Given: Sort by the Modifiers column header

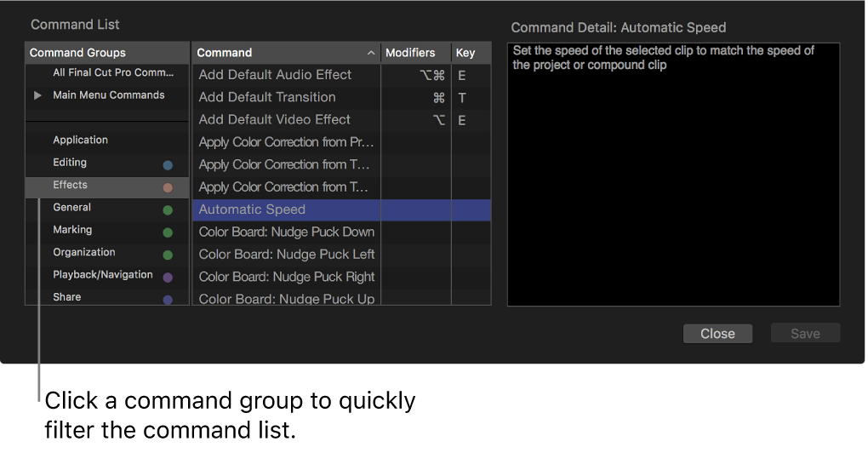Looking at the screenshot, I should tap(410, 53).
